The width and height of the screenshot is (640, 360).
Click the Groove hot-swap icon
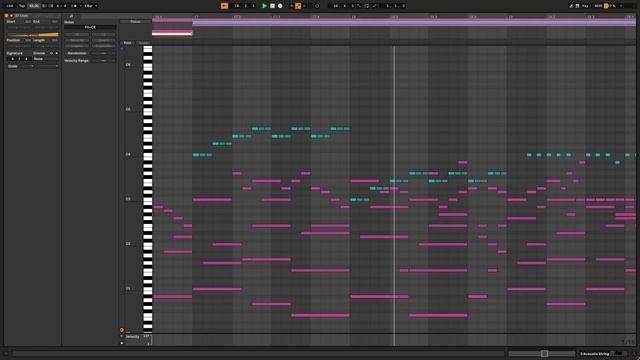click(51, 53)
